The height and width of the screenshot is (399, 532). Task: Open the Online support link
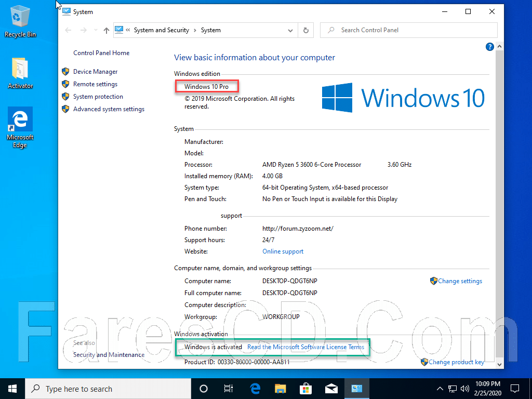click(x=283, y=251)
